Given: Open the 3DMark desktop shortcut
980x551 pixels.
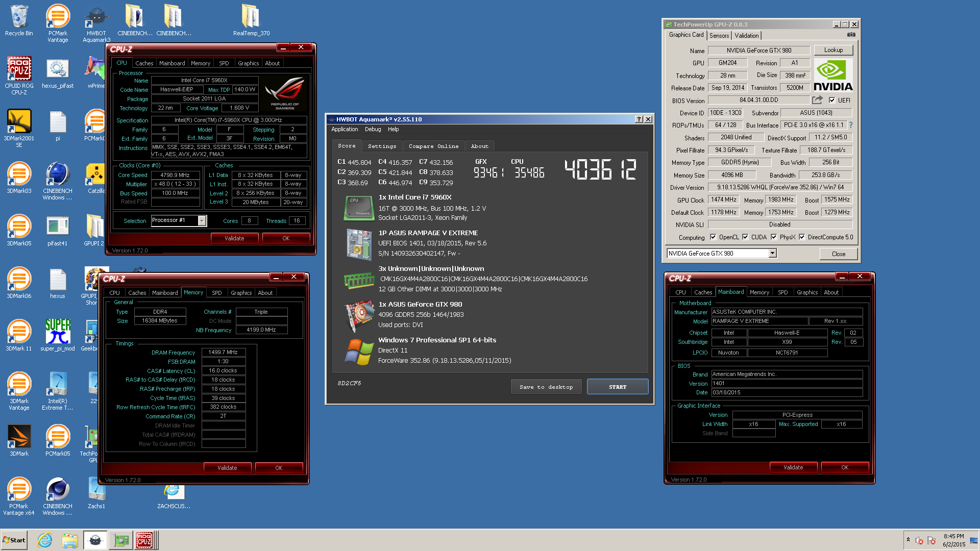Looking at the screenshot, I should [19, 441].
